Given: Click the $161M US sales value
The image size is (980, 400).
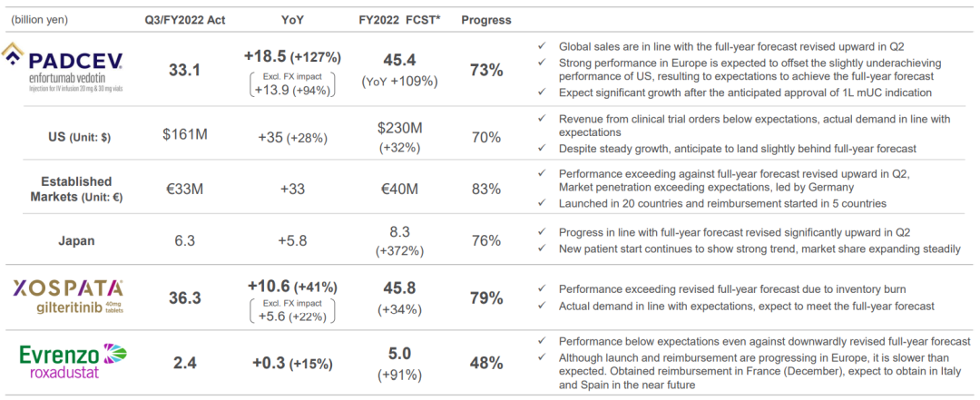Looking at the screenshot, I should (185, 136).
